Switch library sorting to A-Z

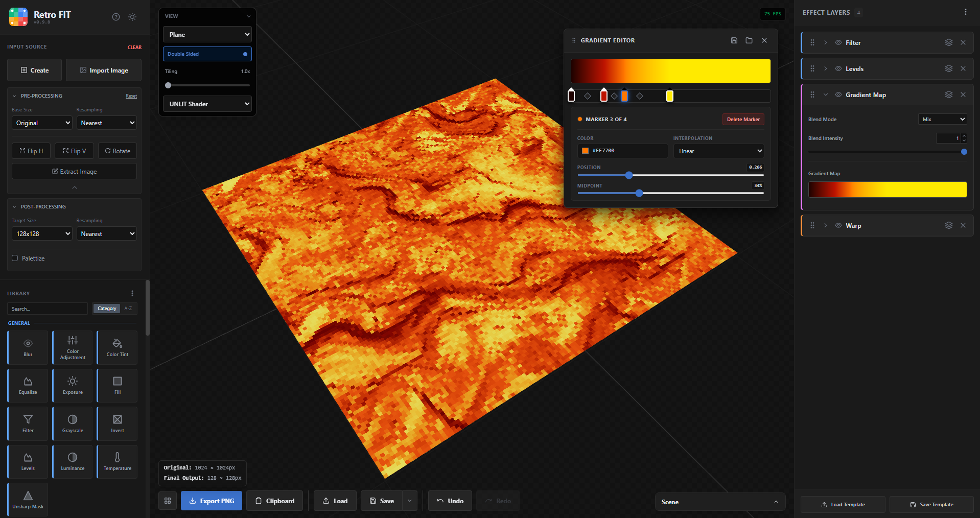[x=128, y=309]
